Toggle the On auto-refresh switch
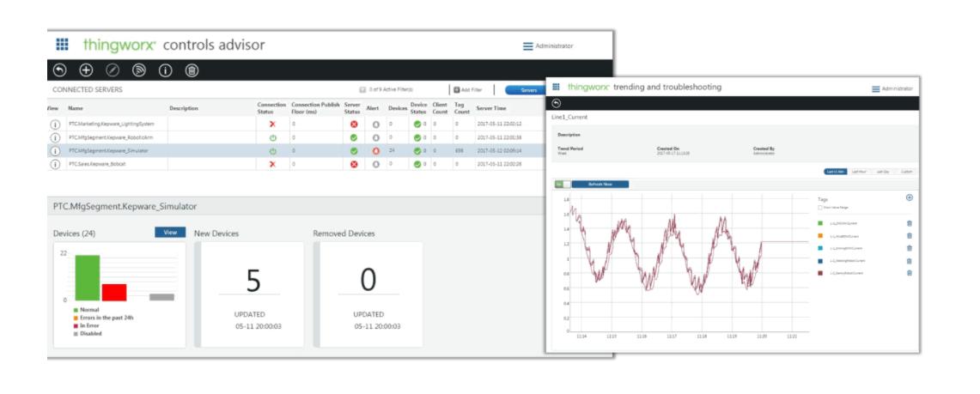The width and height of the screenshot is (980, 394). (x=563, y=185)
